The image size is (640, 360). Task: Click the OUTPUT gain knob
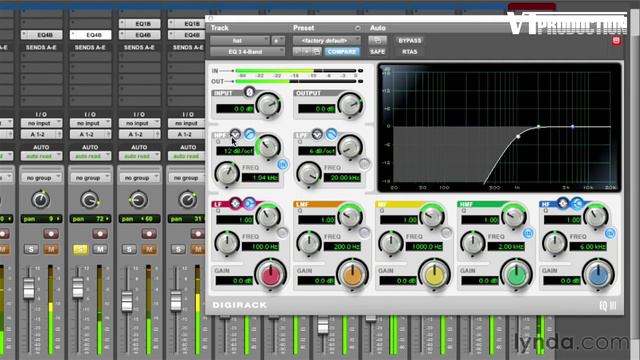pos(350,104)
